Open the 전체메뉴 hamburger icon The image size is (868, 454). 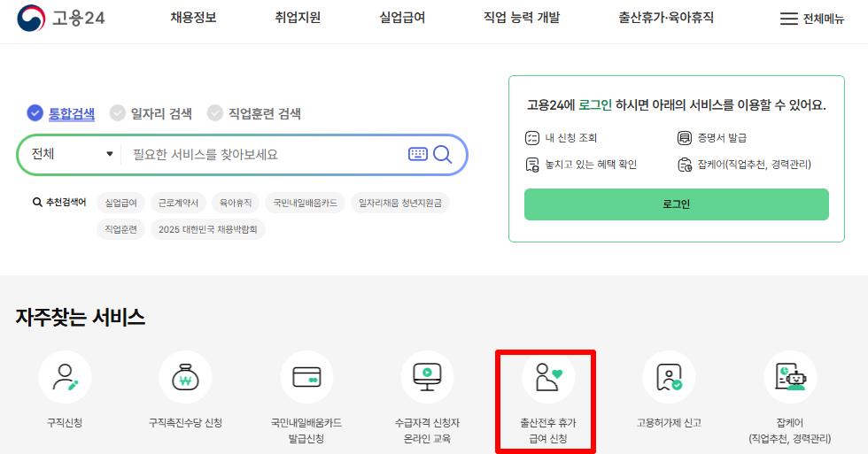point(789,19)
